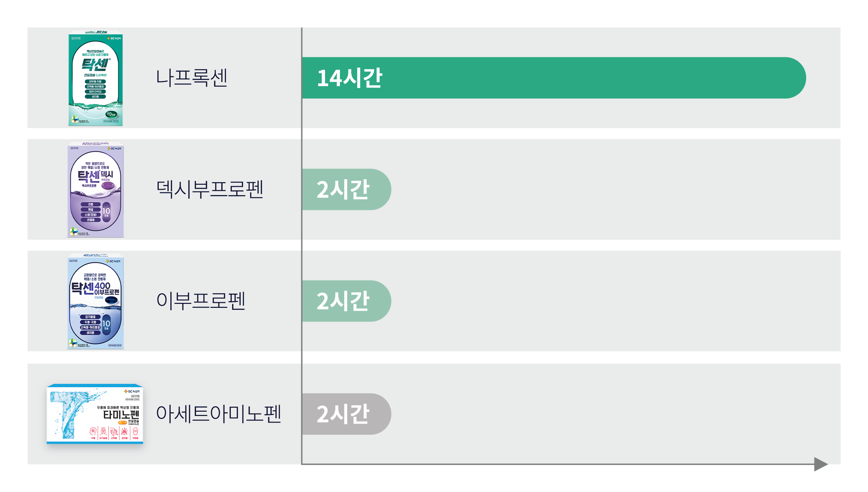Open the blue 탁센 400 이부프로펜 box image

click(95, 302)
